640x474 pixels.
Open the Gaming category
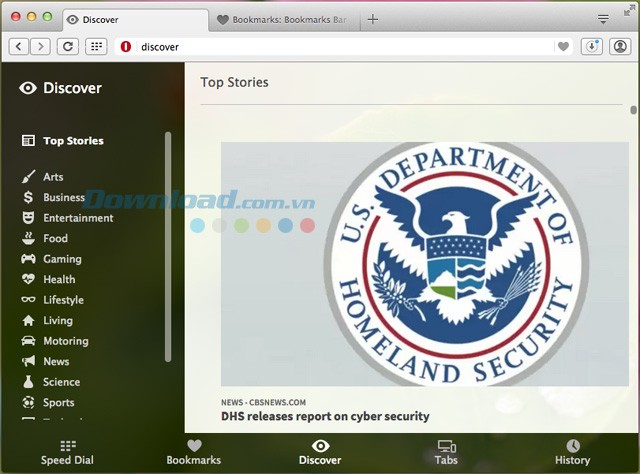[x=62, y=259]
